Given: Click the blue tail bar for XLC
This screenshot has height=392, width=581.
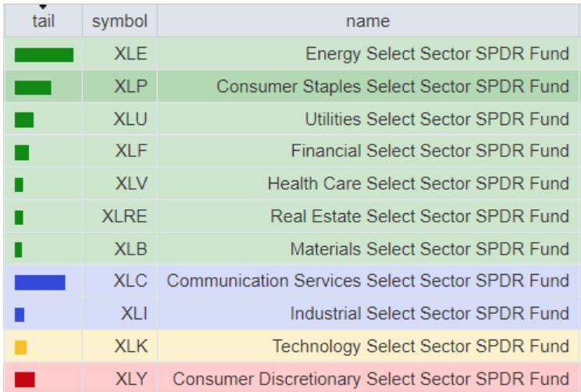Looking at the screenshot, I should (40, 282).
